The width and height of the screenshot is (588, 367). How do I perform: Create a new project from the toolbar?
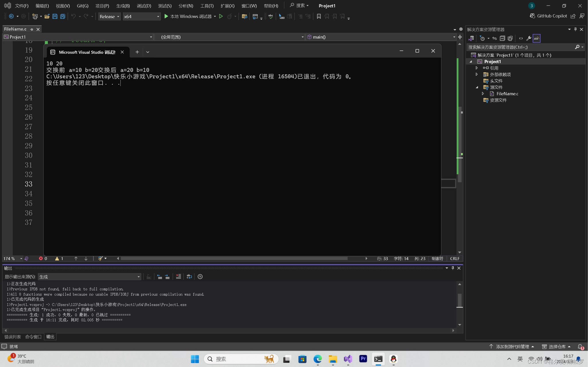[35, 16]
